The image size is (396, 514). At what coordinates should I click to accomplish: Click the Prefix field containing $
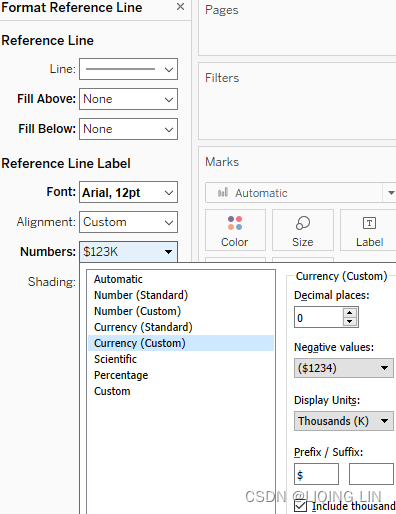pos(316,474)
